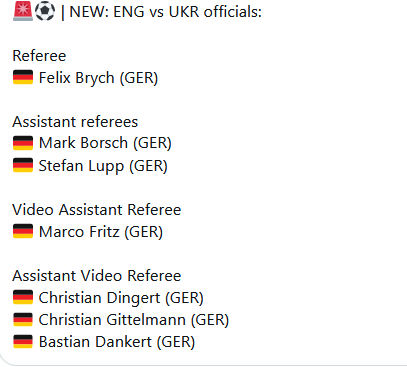Click the German flag beside Felix Brych
Viewport: 407px width, 367px height.
coord(23,77)
